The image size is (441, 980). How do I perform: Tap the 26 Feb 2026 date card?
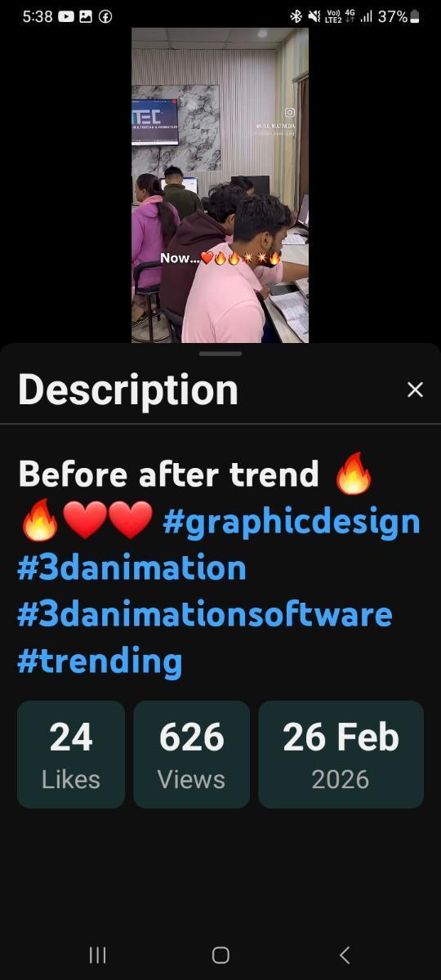(x=341, y=755)
